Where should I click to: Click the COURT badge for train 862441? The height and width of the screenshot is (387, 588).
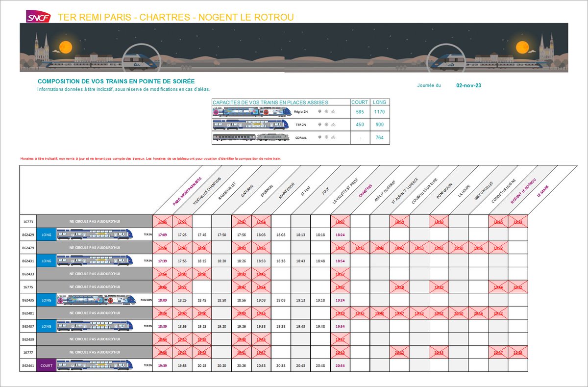[x=47, y=365]
